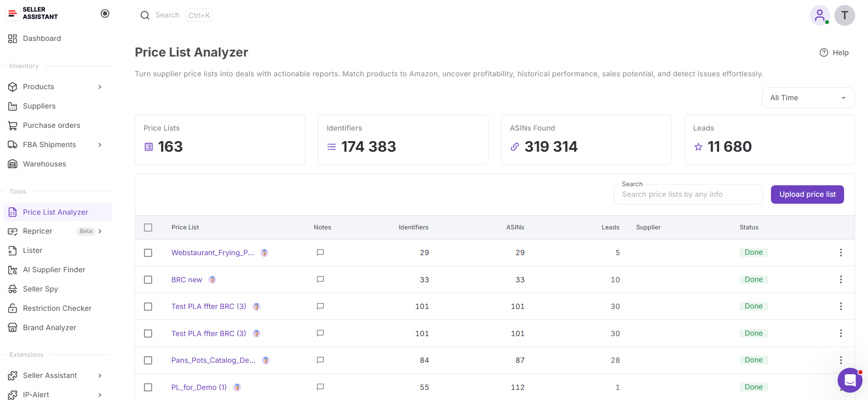Expand the FBA Shipments submenu chevron
Screen dimensions: 868x400
click(100, 145)
